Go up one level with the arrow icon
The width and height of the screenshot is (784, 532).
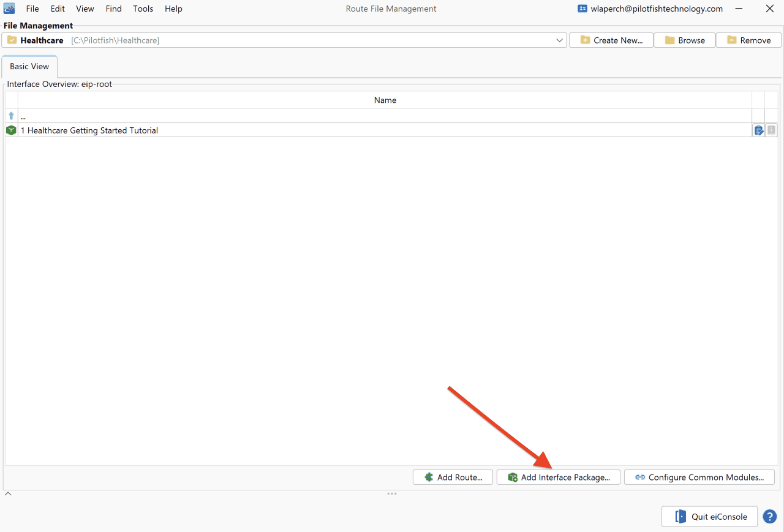click(x=11, y=116)
